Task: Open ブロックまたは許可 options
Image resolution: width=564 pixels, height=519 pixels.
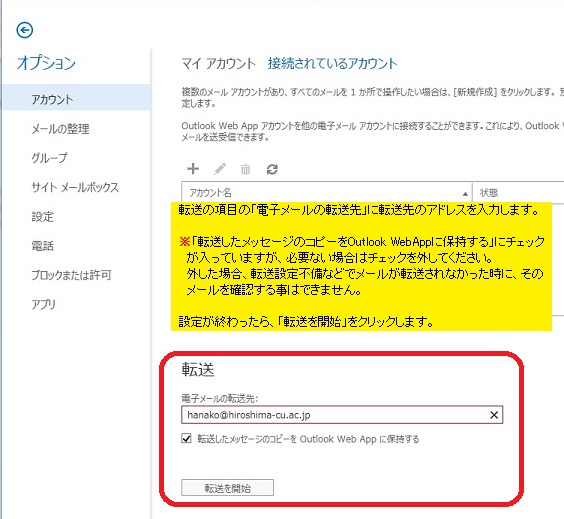Action: click(x=71, y=275)
